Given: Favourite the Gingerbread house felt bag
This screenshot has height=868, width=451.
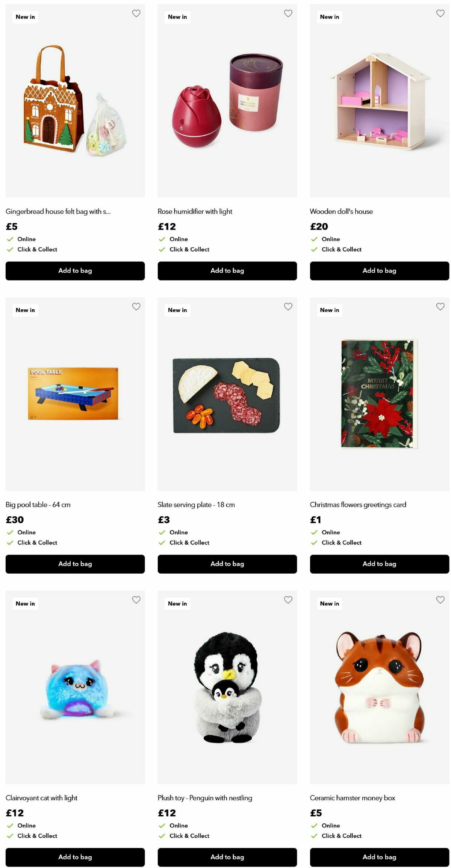Looking at the screenshot, I should [x=136, y=13].
